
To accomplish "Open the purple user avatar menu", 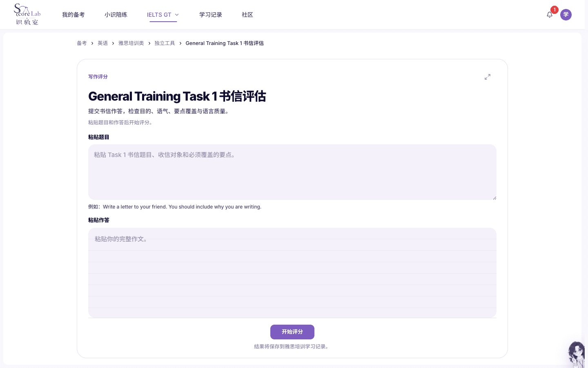I will tap(566, 15).
